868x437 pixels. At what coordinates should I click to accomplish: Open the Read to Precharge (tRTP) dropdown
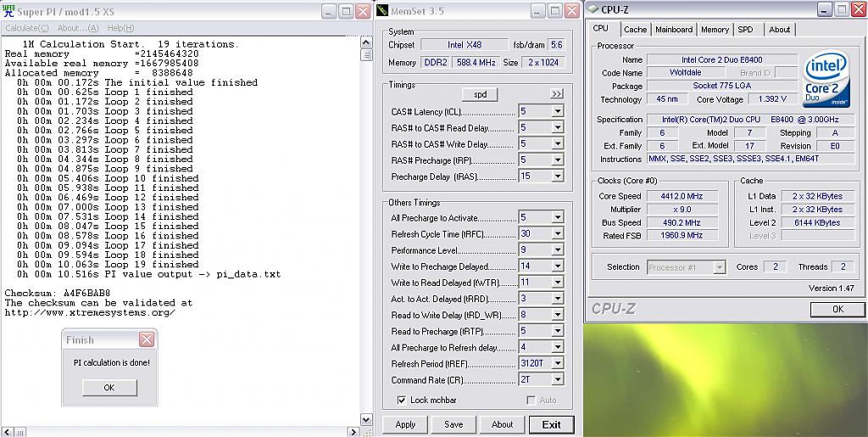(x=558, y=331)
